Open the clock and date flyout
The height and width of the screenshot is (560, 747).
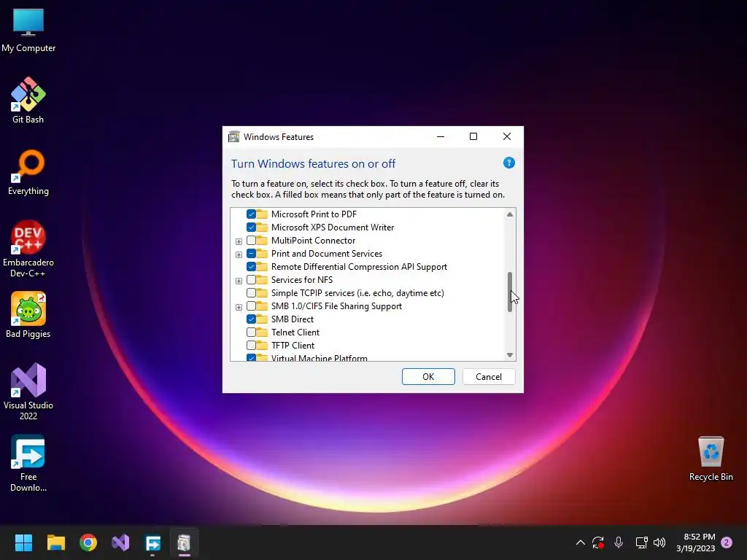pos(695,542)
